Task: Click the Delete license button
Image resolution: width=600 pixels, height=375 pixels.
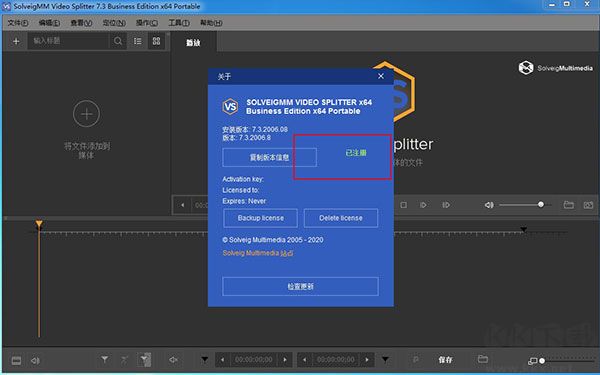Action: tap(341, 218)
